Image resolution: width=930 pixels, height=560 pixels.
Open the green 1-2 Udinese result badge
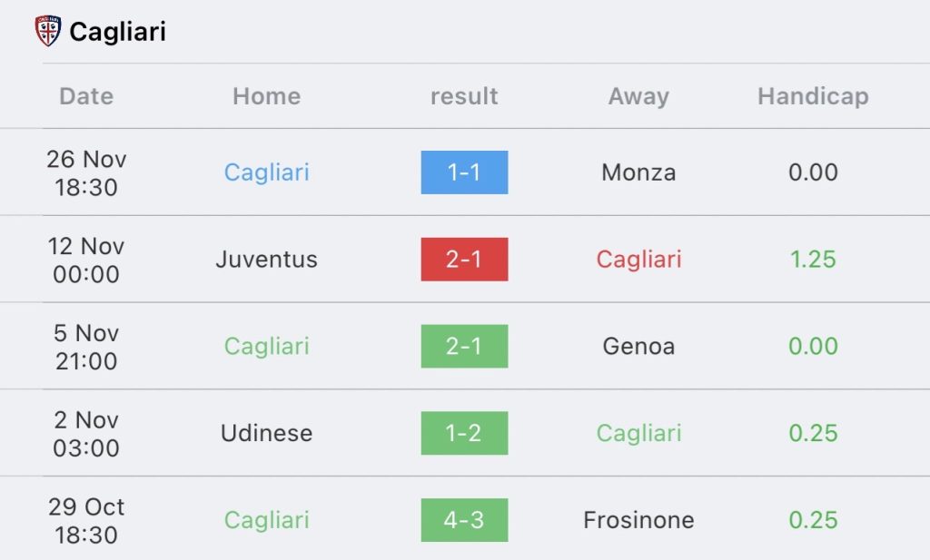pyautogui.click(x=464, y=433)
